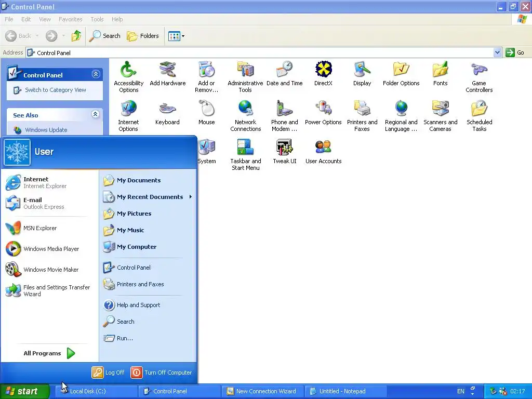Open Search from Start menu
532x399 pixels.
coord(148,321)
